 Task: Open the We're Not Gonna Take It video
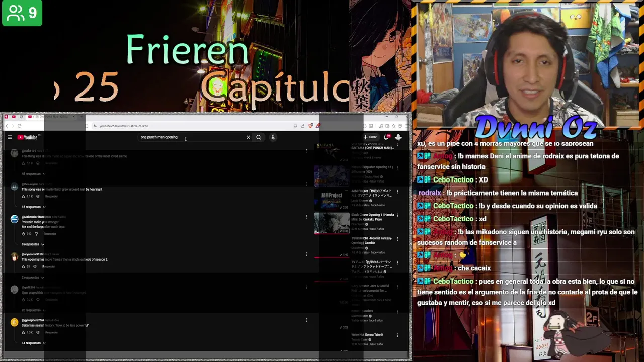click(x=367, y=335)
